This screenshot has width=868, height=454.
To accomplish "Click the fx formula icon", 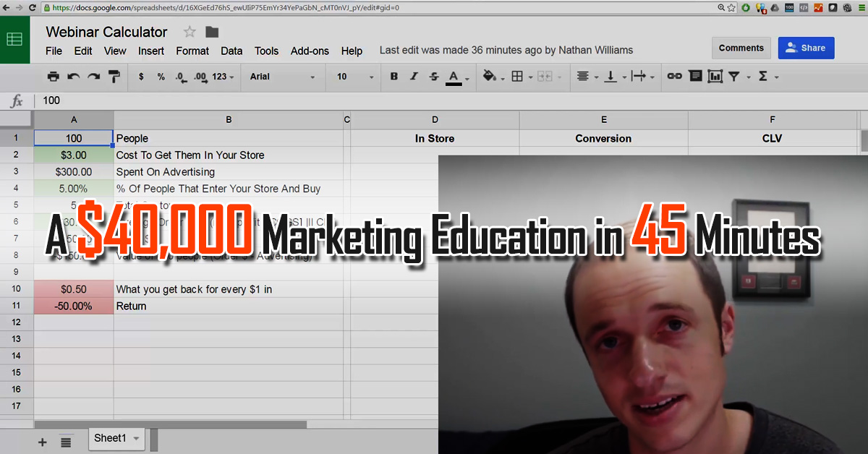I will pyautogui.click(x=17, y=101).
